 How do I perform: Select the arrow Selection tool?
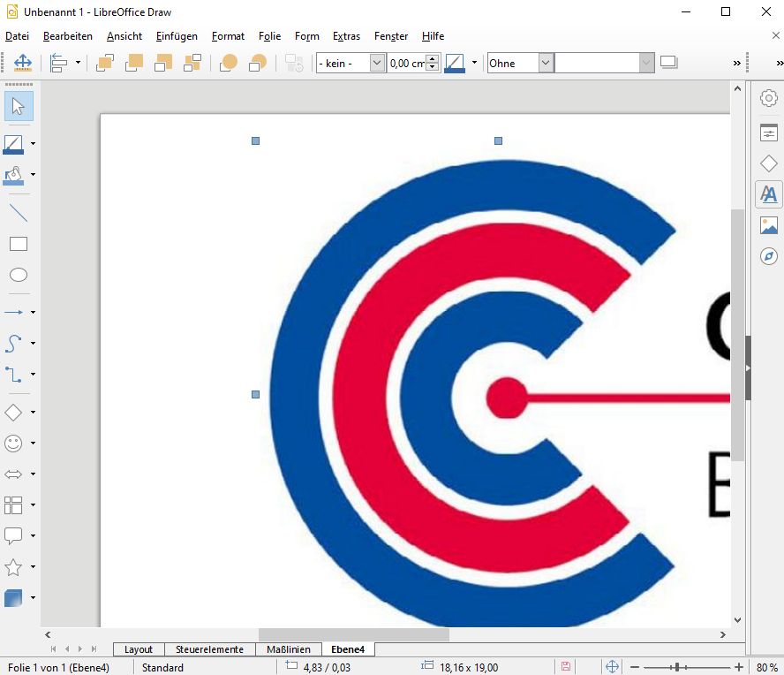pos(19,106)
